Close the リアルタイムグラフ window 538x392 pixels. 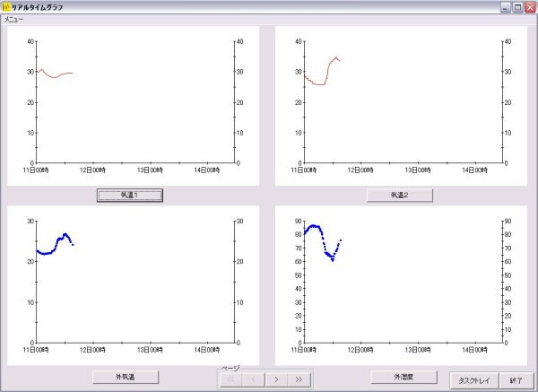[x=530, y=6]
